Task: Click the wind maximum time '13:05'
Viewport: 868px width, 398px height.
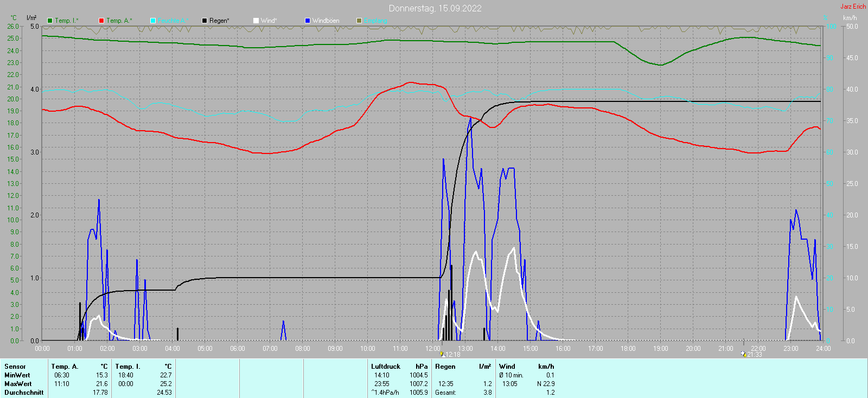Action: [x=510, y=384]
